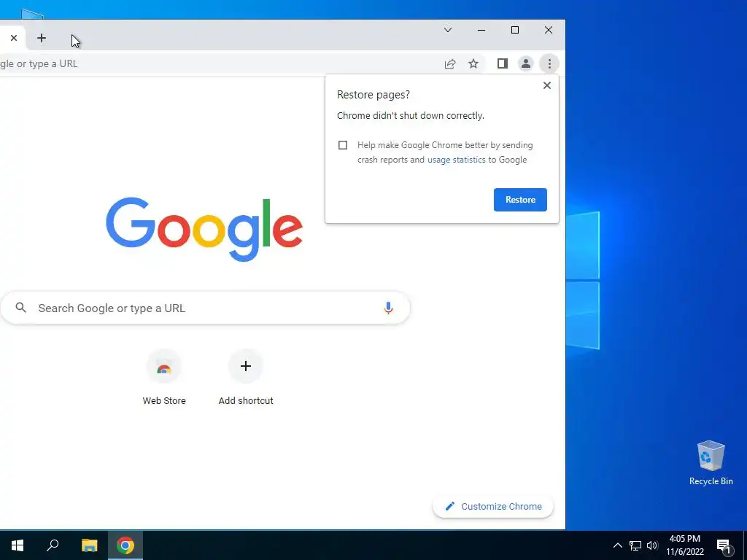Viewport: 747px width, 560px height.
Task: Close the Chrome window
Action: pos(549,30)
